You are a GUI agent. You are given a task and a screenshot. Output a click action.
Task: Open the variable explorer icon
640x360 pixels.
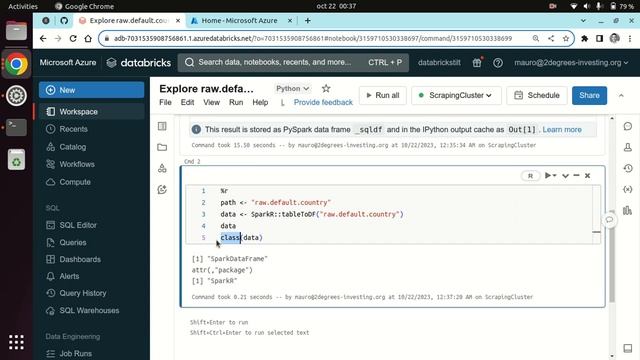point(628,189)
